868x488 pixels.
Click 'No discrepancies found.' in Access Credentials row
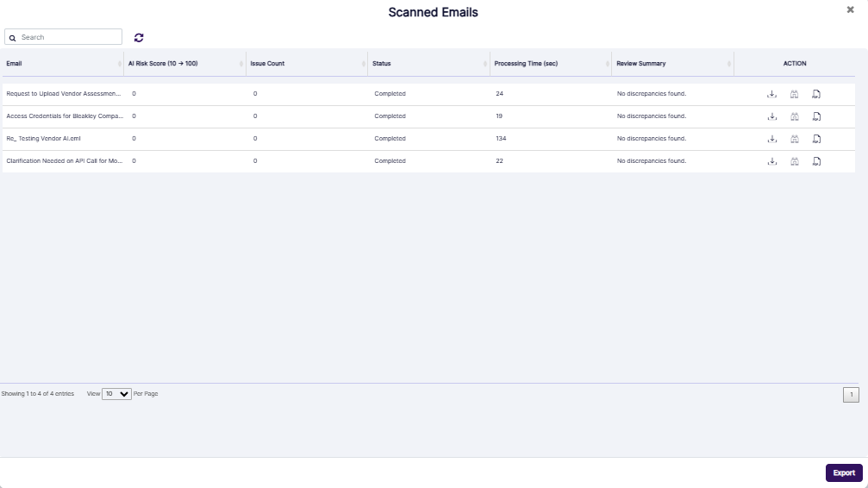pyautogui.click(x=652, y=116)
